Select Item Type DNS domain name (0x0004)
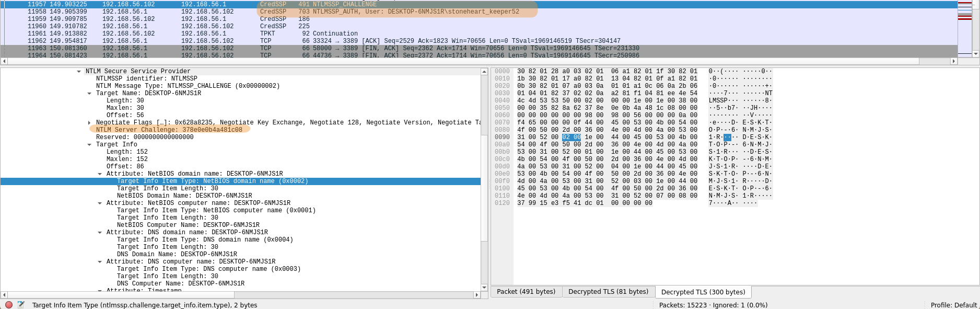 (x=205, y=240)
